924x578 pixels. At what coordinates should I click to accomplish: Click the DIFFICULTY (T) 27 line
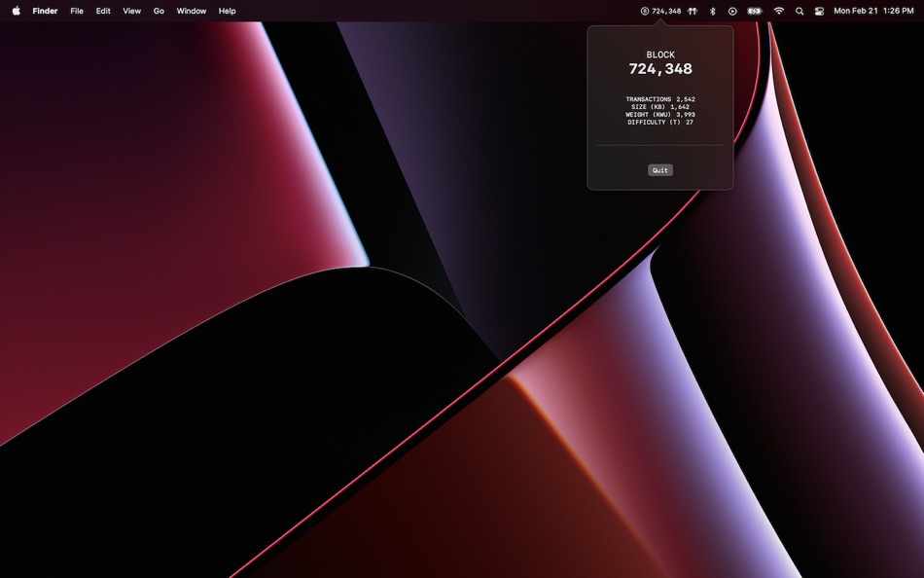coord(660,122)
